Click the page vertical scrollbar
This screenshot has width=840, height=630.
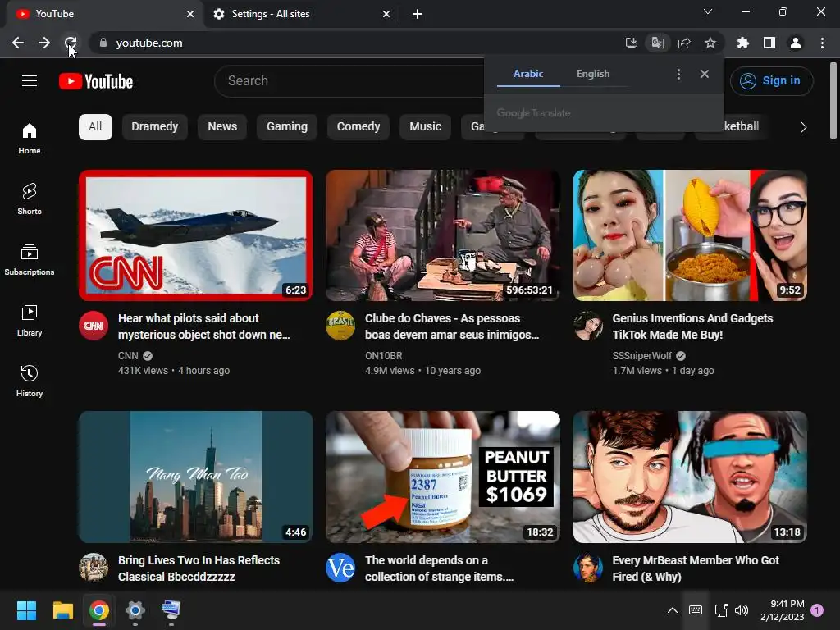(x=833, y=101)
